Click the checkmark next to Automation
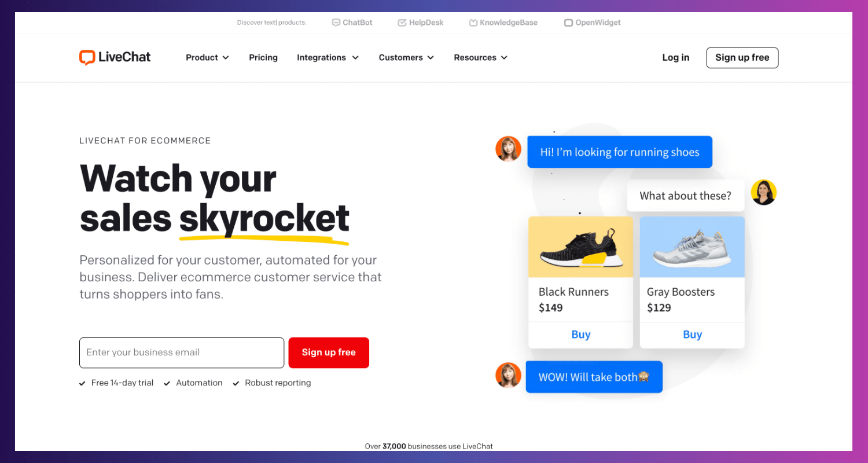Image resolution: width=868 pixels, height=463 pixels. coord(167,383)
